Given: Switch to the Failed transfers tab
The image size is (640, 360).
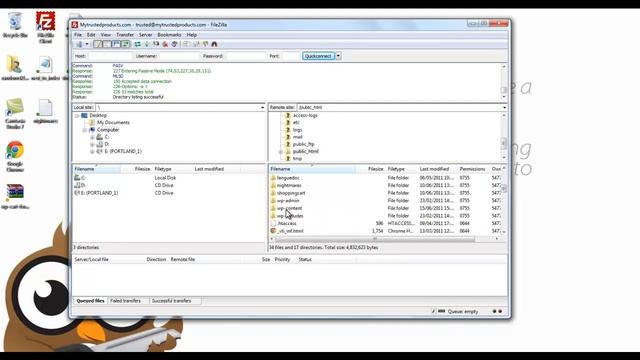Looking at the screenshot, I should [x=125, y=301].
